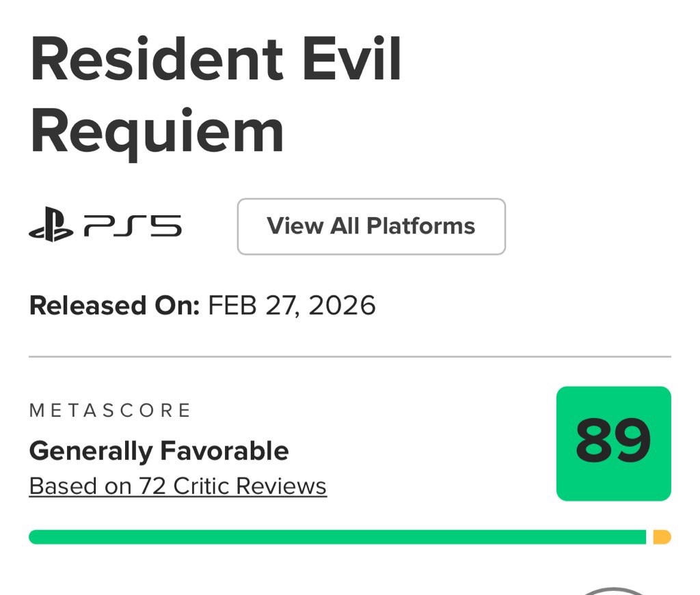Click the Released On label
Viewport: 700px width, 595px height.
[114, 305]
